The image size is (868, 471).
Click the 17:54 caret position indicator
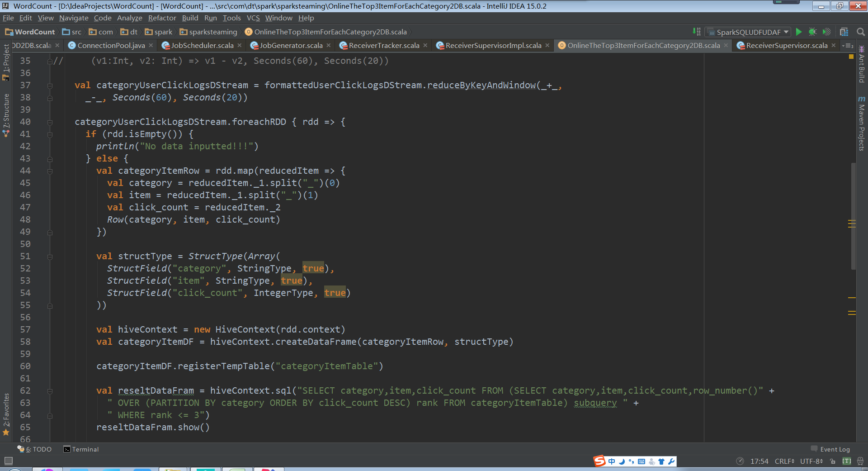click(x=759, y=461)
